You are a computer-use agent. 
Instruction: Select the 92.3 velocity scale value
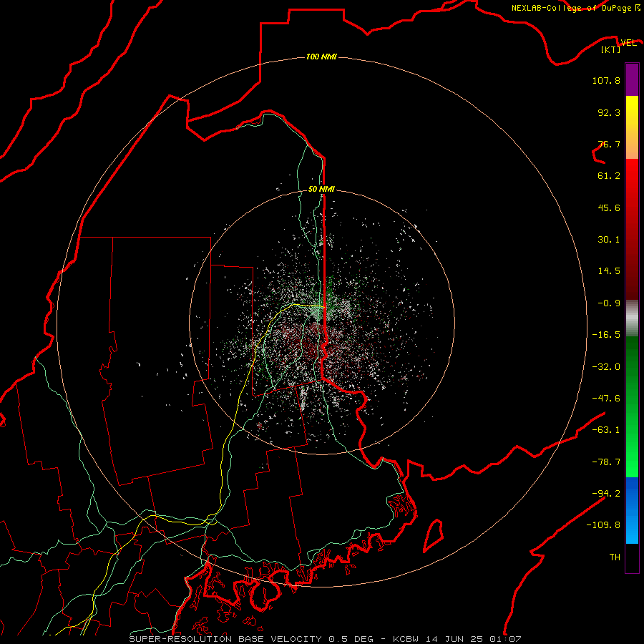tap(609, 112)
